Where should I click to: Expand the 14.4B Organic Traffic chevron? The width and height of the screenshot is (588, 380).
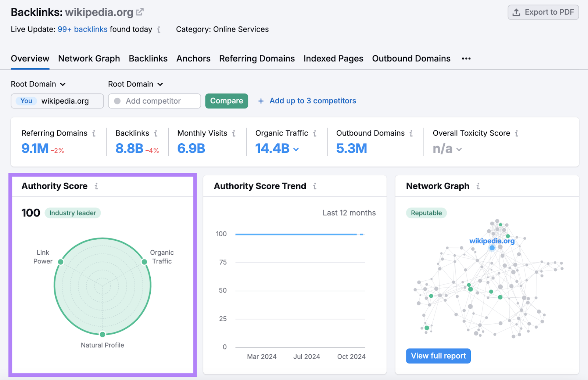pos(297,149)
